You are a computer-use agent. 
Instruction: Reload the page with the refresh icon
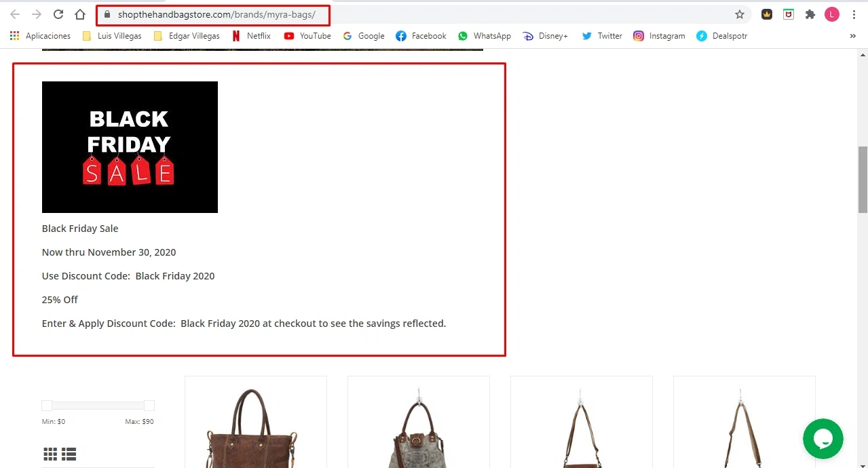tap(58, 14)
